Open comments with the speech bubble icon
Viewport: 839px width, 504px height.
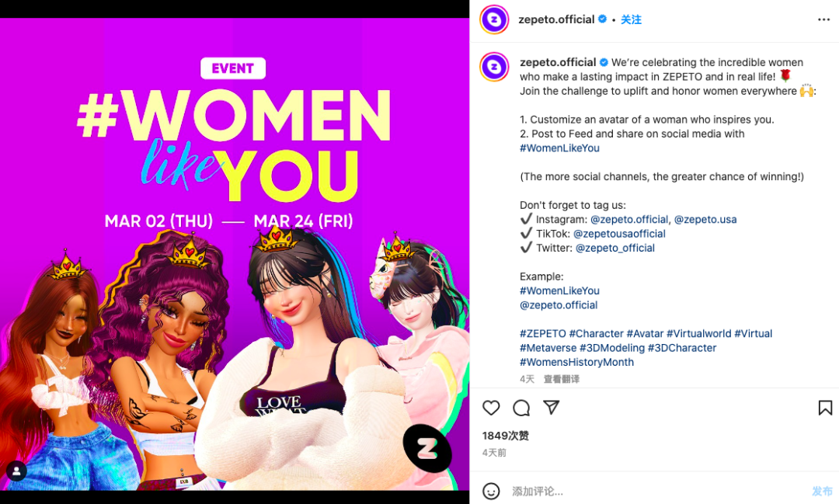click(521, 408)
